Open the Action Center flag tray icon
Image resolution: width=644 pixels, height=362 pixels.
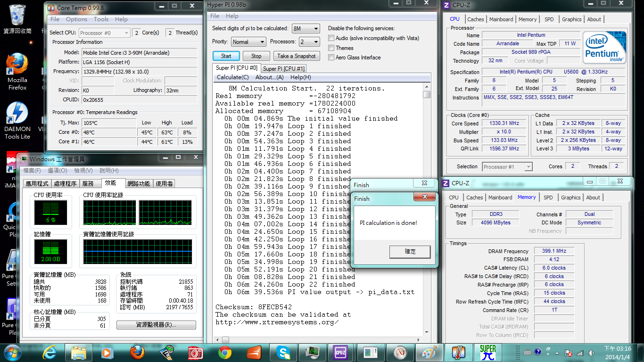pyautogui.click(x=569, y=353)
